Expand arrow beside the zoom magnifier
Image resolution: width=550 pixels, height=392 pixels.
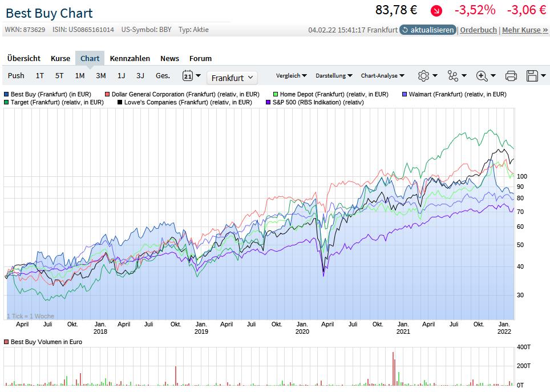pos(493,75)
